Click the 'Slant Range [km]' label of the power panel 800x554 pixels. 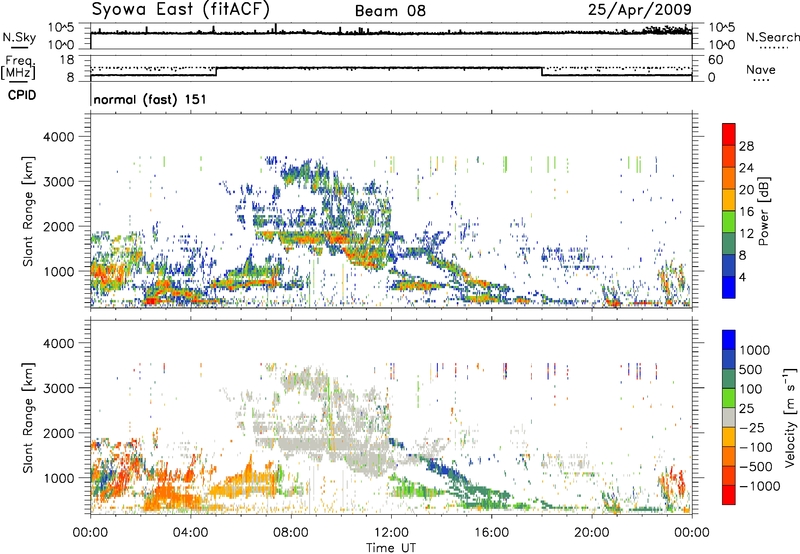click(28, 211)
